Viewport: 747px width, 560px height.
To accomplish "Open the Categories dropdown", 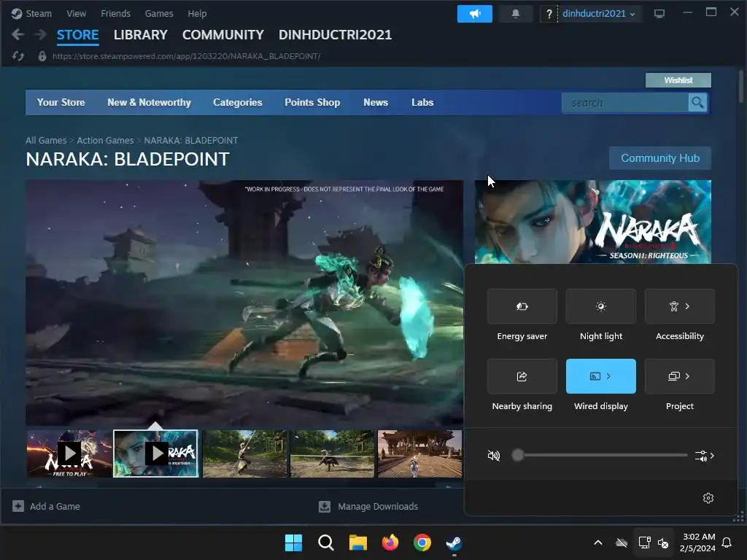I will point(238,102).
